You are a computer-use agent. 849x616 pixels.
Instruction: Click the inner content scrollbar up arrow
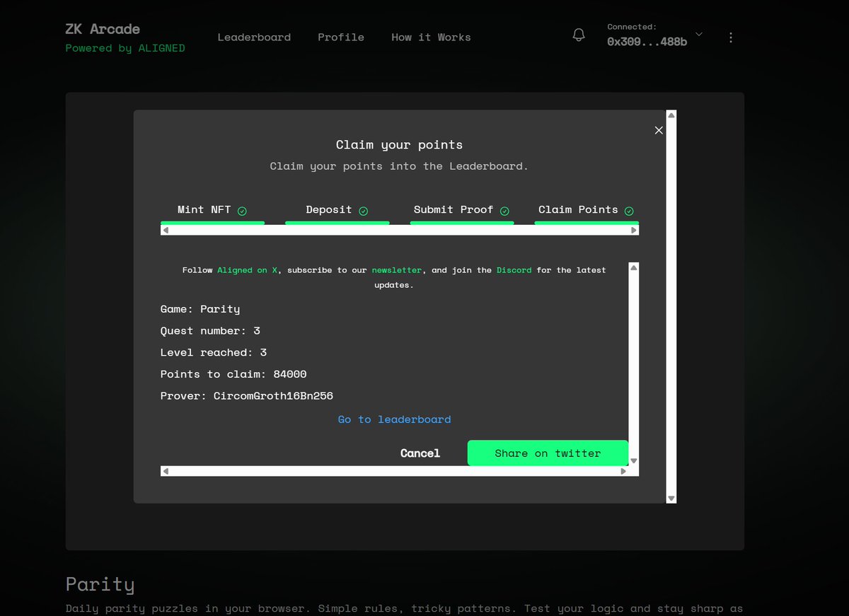tap(634, 267)
